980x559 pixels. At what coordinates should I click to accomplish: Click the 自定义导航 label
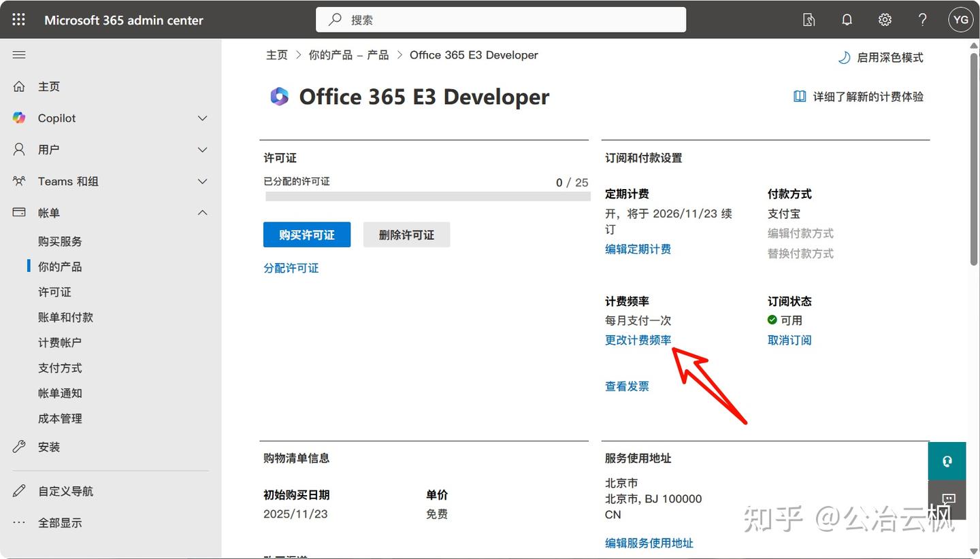[65, 491]
